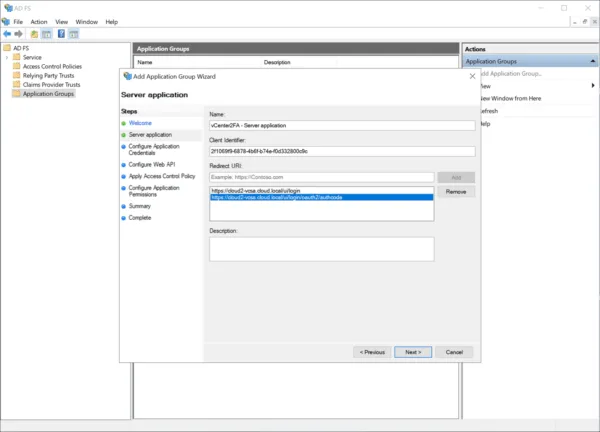Maximize the AD FS main window
Image resolution: width=600 pixels, height=432 pixels.
(564, 8)
